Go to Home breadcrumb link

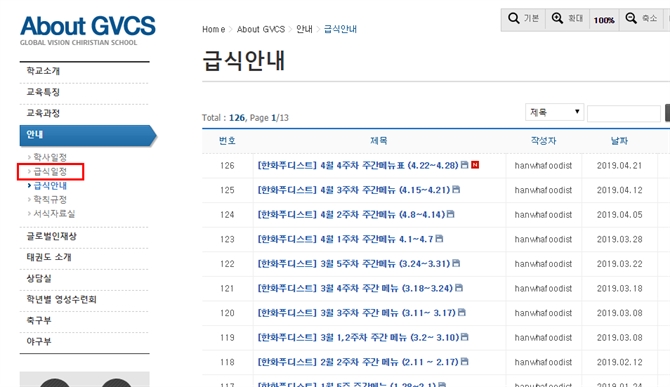coord(214,29)
